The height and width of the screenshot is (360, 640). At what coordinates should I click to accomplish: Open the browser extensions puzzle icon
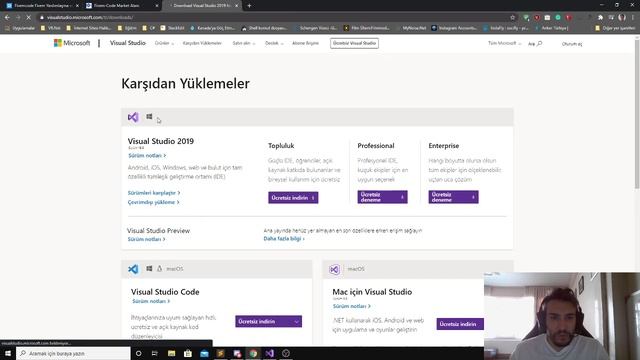coord(600,18)
